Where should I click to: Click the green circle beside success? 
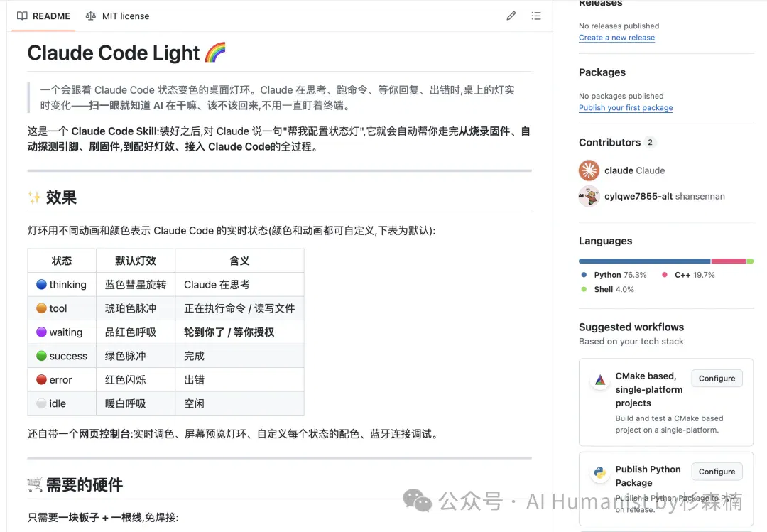[42, 356]
